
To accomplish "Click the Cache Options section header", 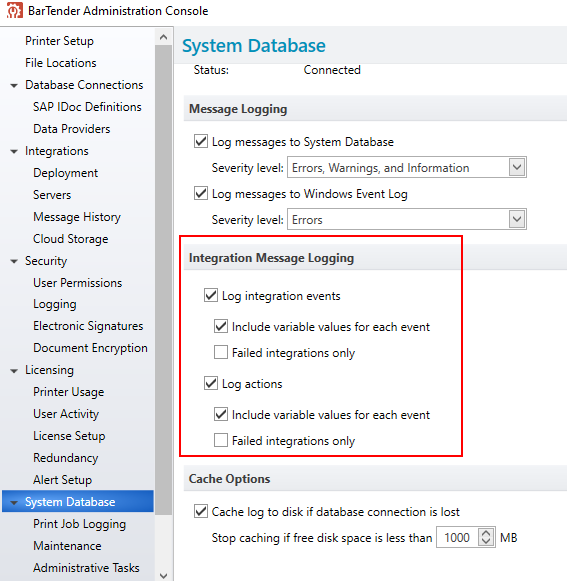I will coord(229,479).
